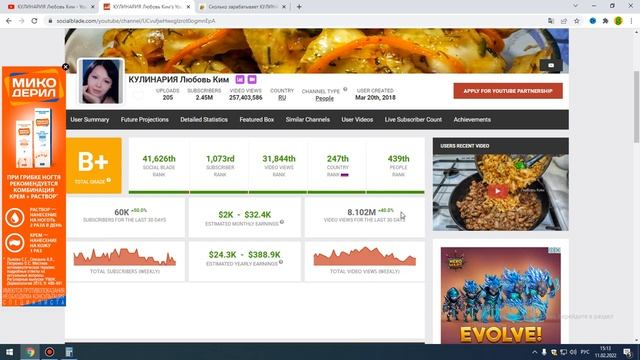Screen dimensions: 640x360
Task: Open the Chrome profile avatar
Action: pos(618,21)
